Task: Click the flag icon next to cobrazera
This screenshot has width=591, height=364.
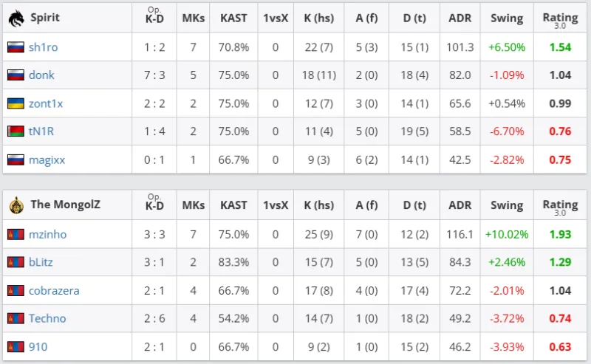Action: (x=16, y=291)
